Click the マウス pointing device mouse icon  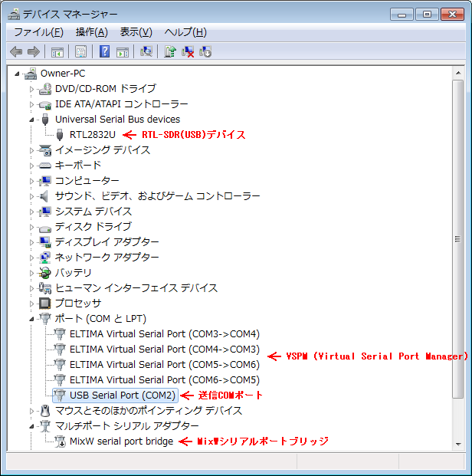(45, 411)
